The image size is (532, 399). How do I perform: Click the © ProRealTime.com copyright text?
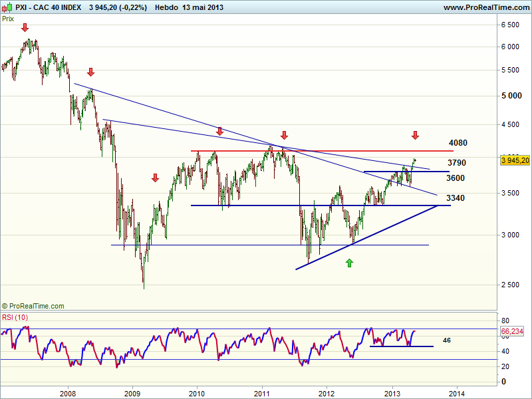33,306
